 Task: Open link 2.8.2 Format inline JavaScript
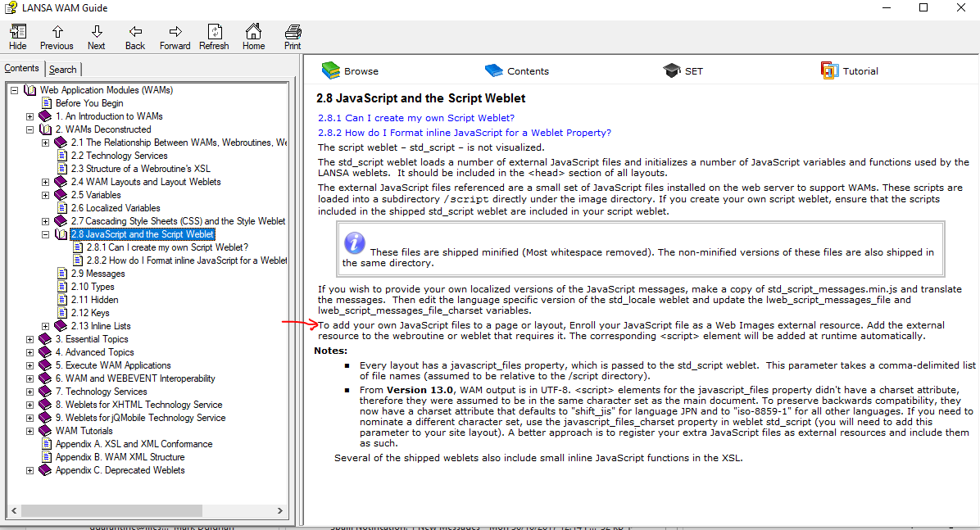pos(465,134)
